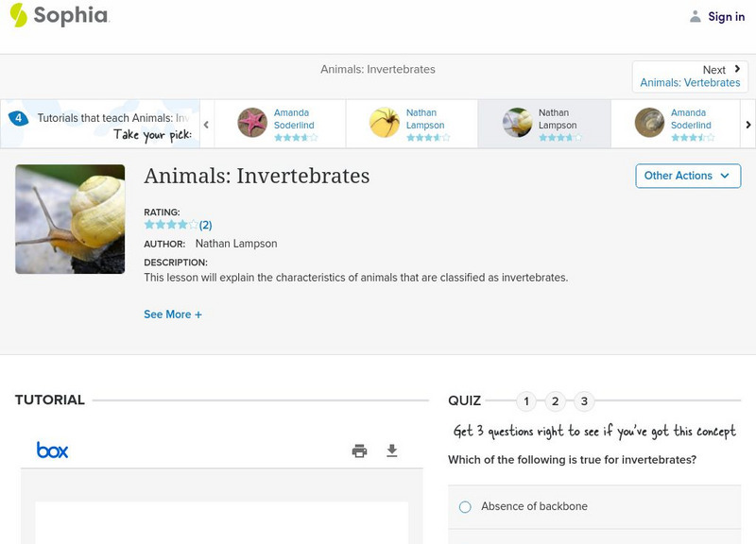This screenshot has height=544, width=756.
Task: Select the "Absence of backbone" answer option
Action: (464, 506)
